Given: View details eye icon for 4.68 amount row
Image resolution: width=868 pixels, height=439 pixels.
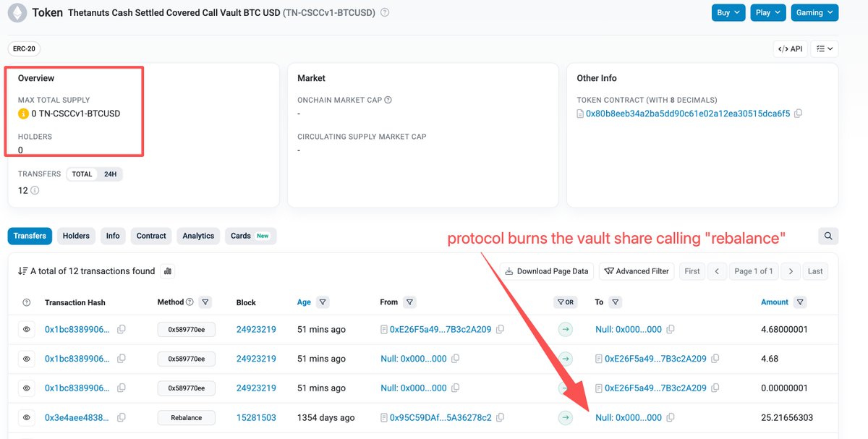Looking at the screenshot, I should pos(27,359).
